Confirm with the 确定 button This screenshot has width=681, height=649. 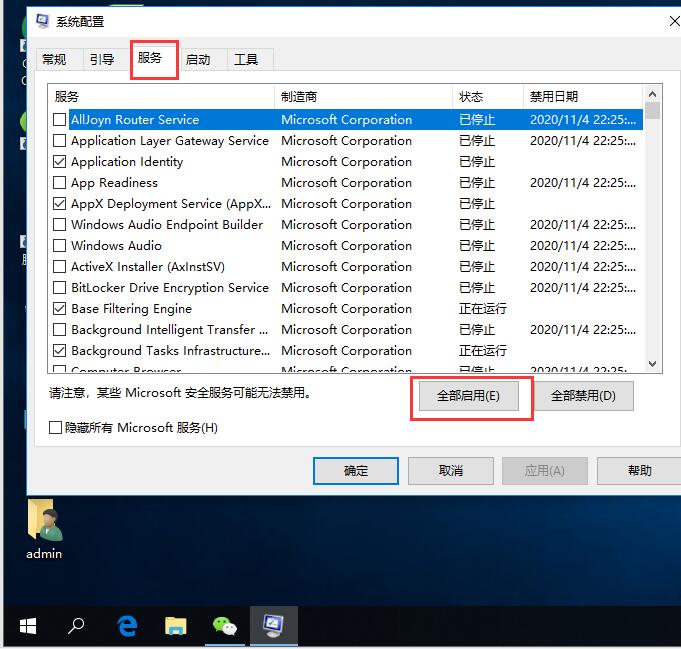(x=356, y=471)
